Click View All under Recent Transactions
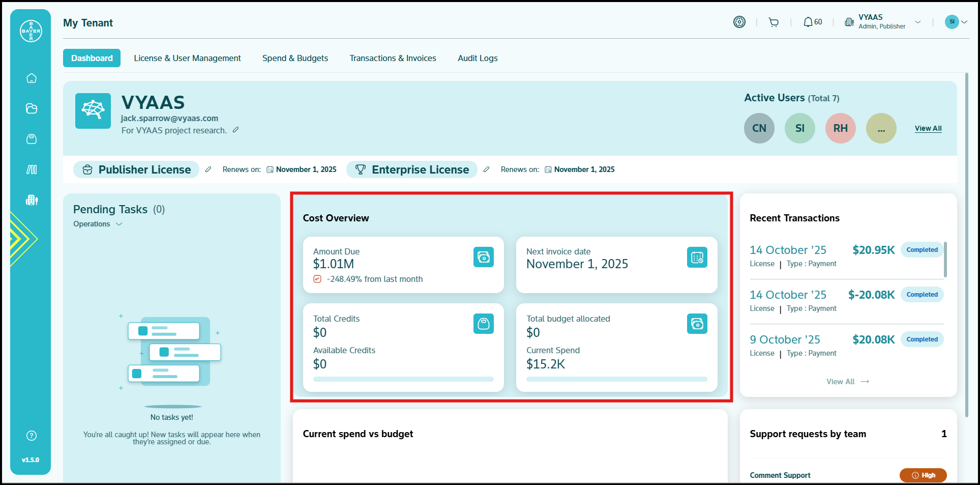Screen dimensions: 980x485 [847, 382]
